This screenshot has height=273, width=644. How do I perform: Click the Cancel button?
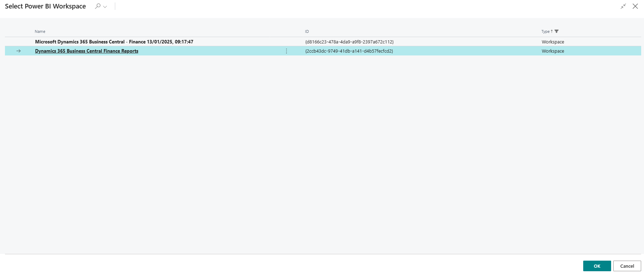627,266
